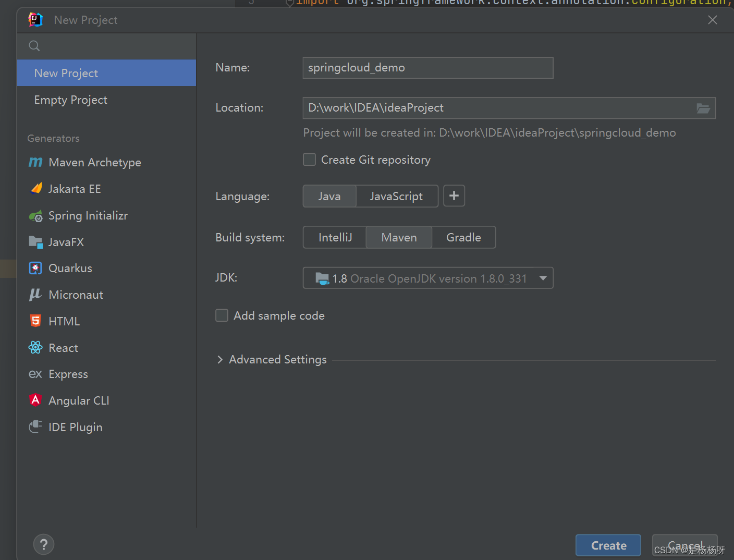Image resolution: width=734 pixels, height=560 pixels.
Task: Enable Create Git repository checkbox
Action: [x=310, y=160]
